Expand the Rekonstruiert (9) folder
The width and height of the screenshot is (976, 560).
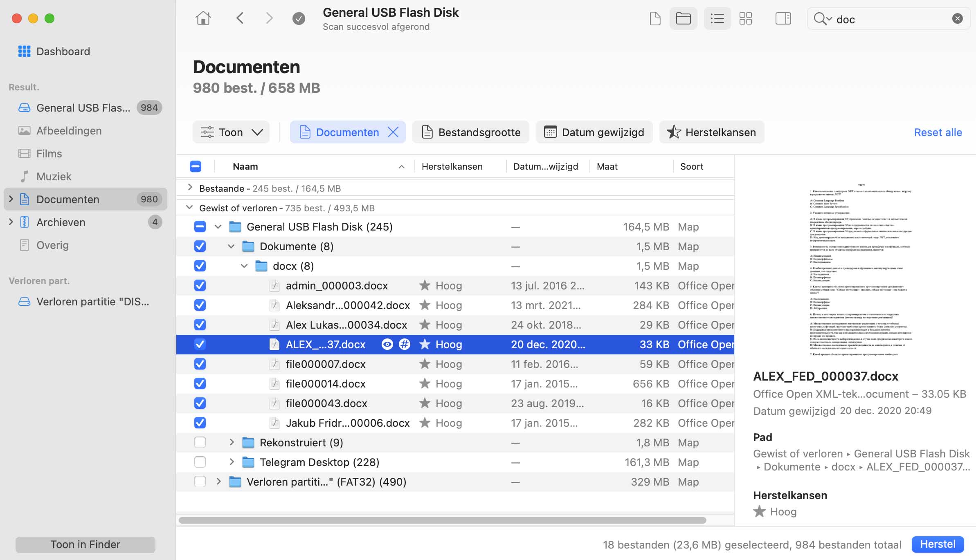pyautogui.click(x=232, y=442)
